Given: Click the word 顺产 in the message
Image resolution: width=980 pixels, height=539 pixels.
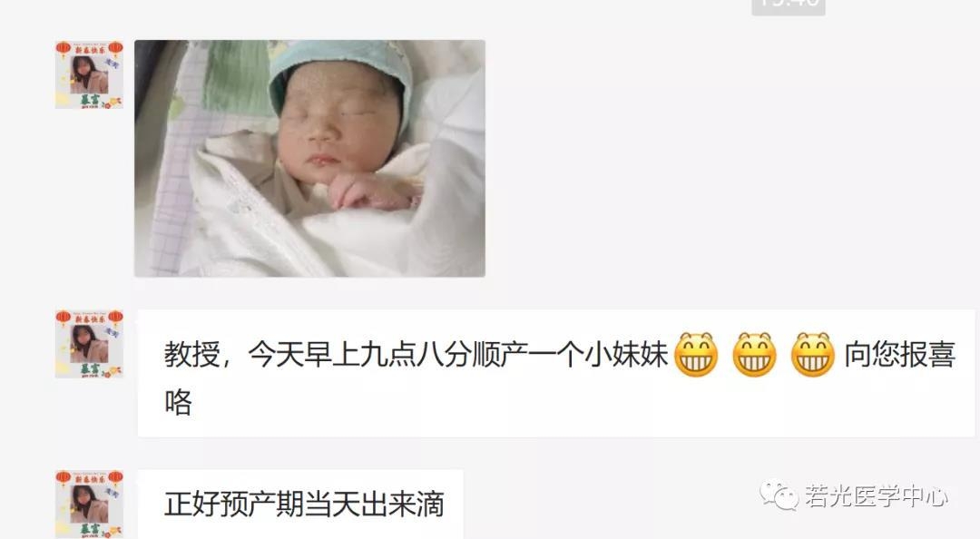Looking at the screenshot, I should 500,355.
